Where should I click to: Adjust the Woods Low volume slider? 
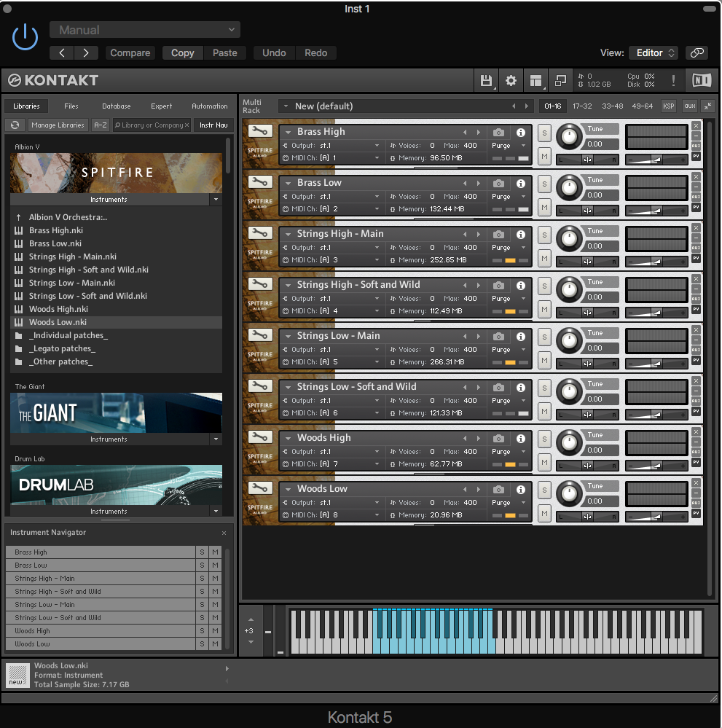coord(656,517)
